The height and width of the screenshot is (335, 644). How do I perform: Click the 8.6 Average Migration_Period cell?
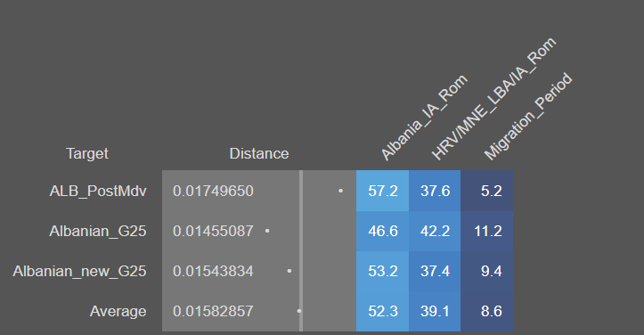(486, 311)
